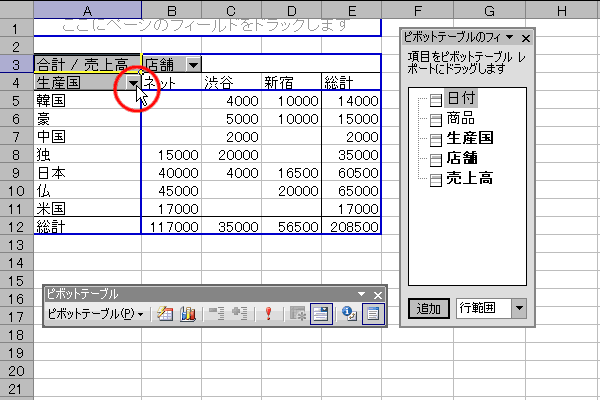Toggle the Show Field List icon
Image resolution: width=600 pixels, height=400 pixels.
373,313
